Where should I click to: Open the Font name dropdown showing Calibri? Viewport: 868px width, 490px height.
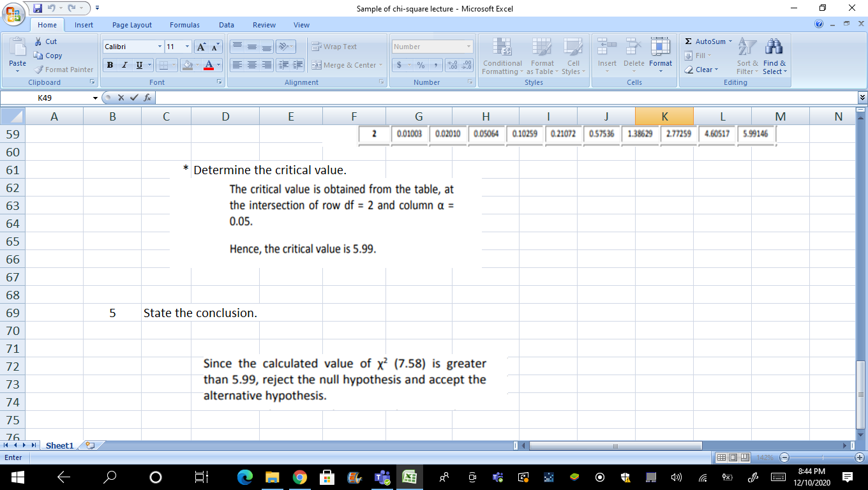[x=160, y=47]
